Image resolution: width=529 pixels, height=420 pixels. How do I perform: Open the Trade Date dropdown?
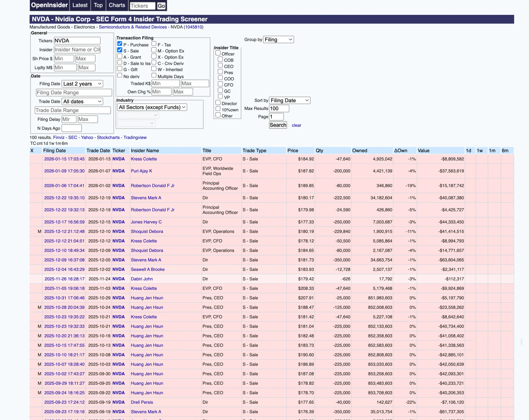(82, 101)
